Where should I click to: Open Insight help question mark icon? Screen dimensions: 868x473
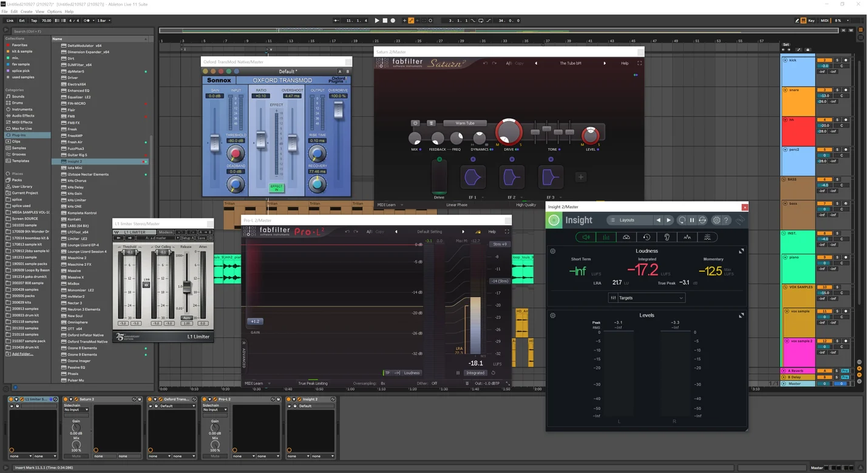(727, 220)
